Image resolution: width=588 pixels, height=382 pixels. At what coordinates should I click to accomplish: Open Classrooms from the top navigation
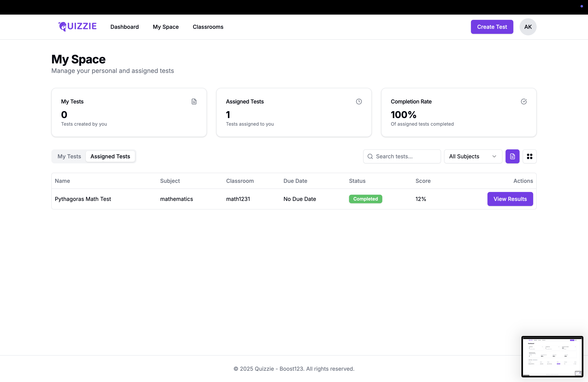[208, 27]
